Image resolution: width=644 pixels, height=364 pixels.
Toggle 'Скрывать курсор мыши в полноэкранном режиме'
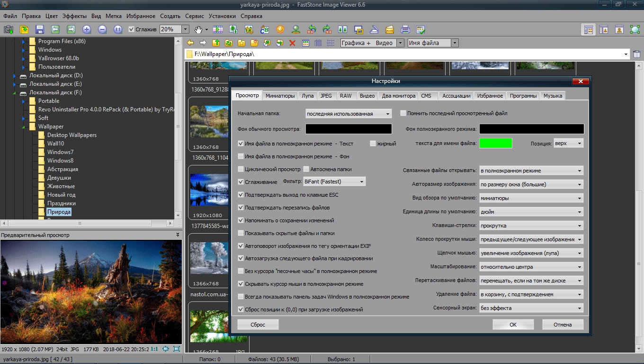pos(241,284)
